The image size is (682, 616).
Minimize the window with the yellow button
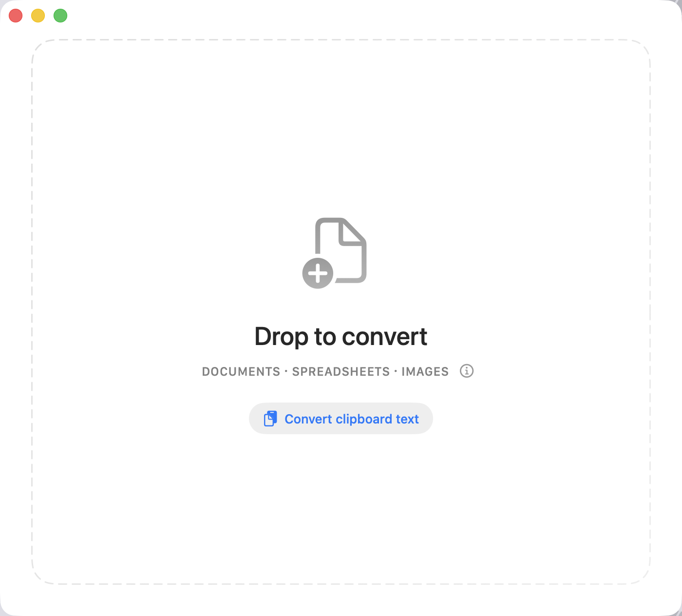tap(38, 16)
